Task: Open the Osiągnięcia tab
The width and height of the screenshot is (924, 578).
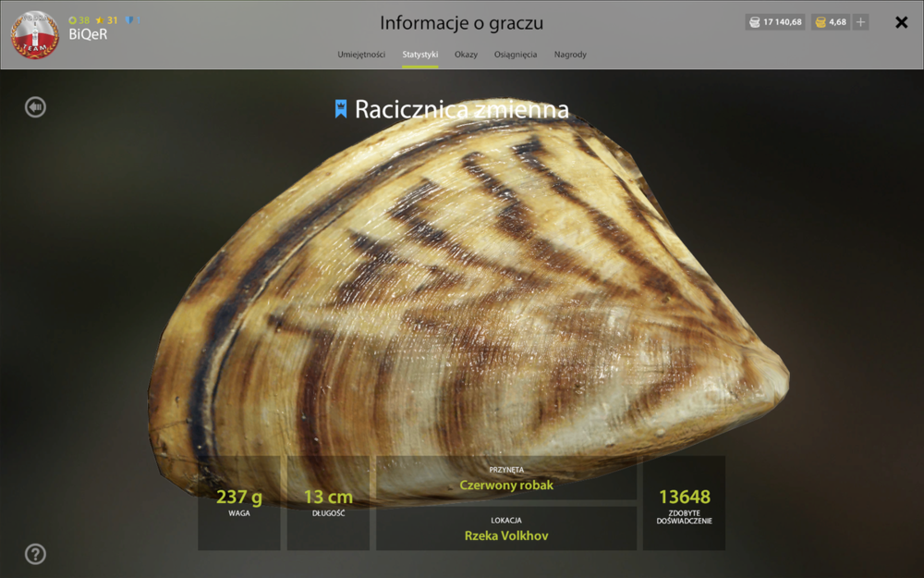Action: coord(515,55)
